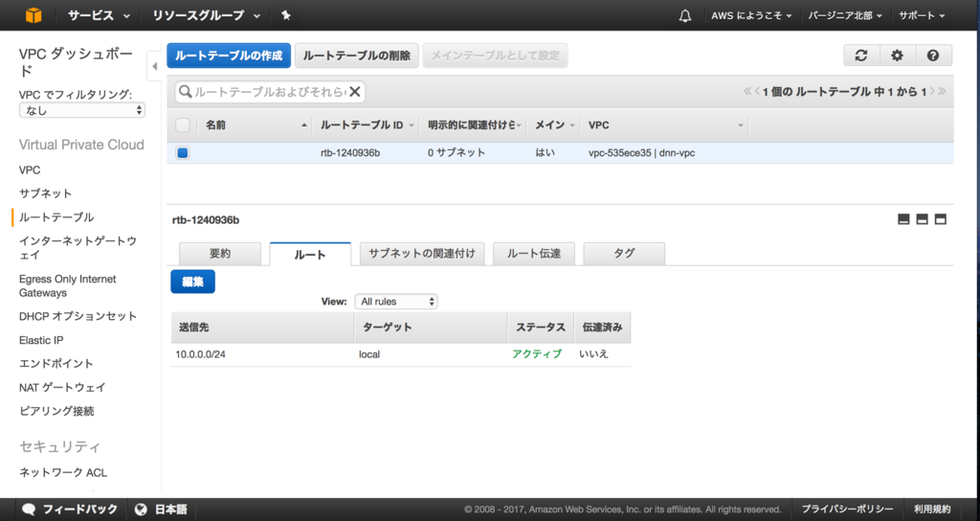The image size is (980, 521).
Task: Sort by ルートテーブル ID column header
Action: 367,125
